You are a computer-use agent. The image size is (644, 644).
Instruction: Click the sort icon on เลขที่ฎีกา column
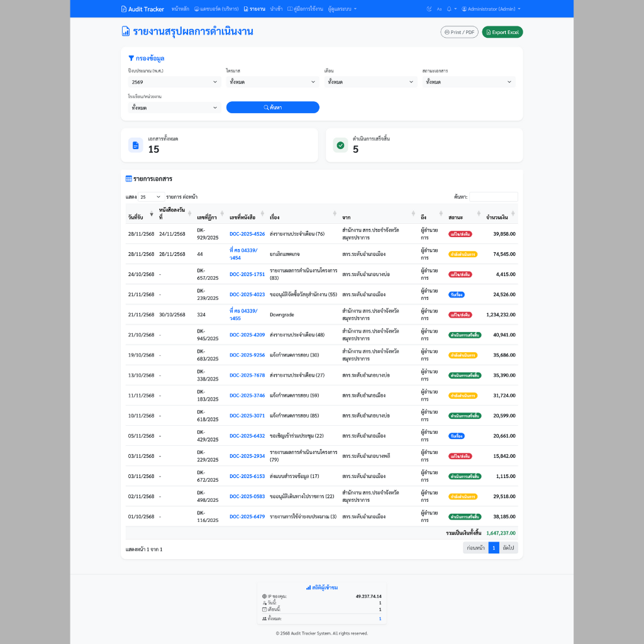point(223,214)
